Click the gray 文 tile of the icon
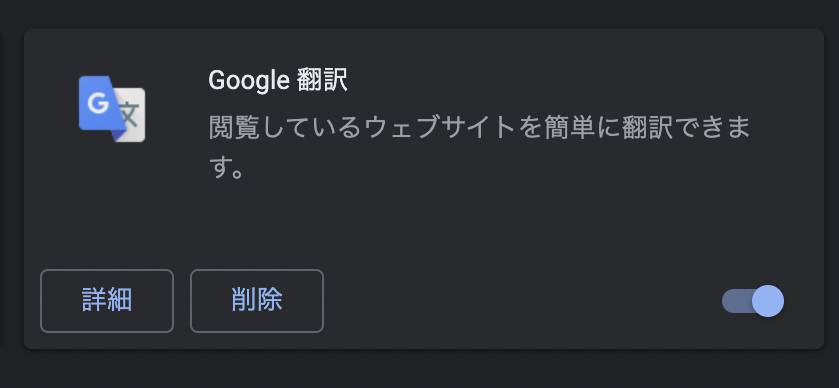 132,115
